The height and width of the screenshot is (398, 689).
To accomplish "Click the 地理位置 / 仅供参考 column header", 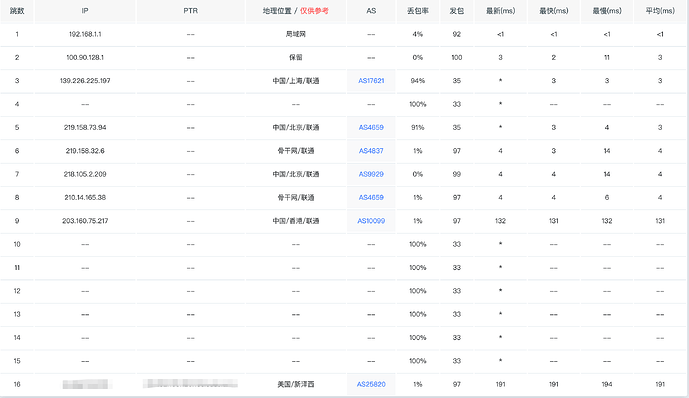I will pos(296,11).
